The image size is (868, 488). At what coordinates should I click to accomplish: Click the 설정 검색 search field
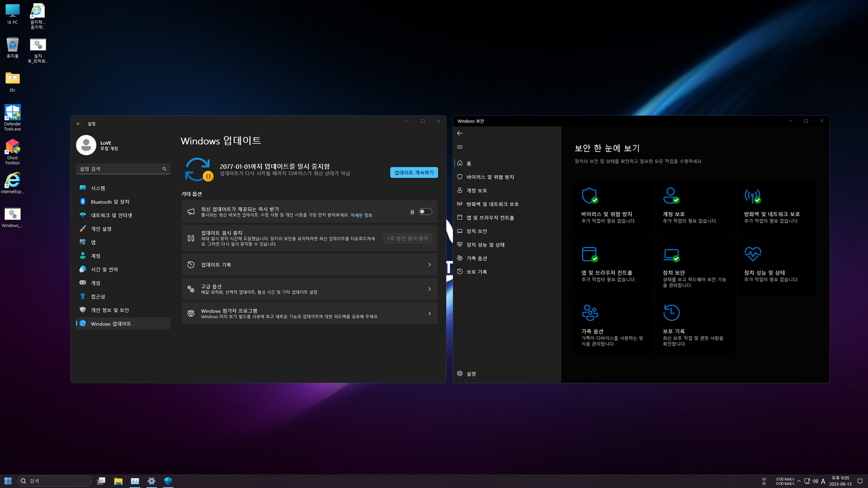tap(123, 169)
